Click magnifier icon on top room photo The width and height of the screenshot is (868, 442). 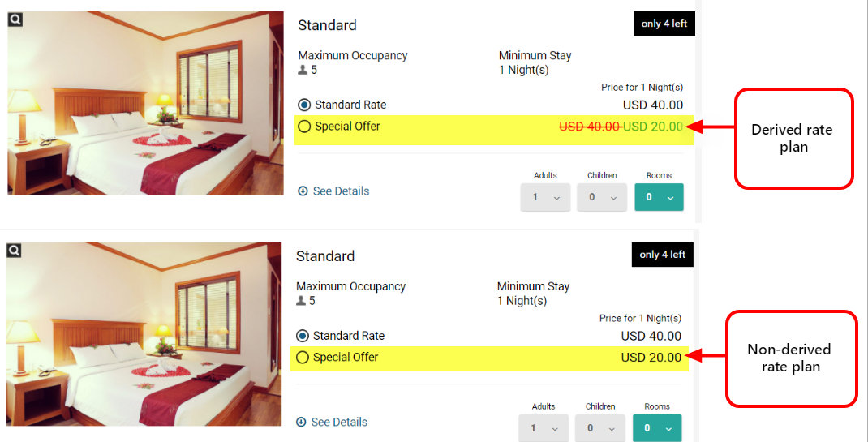tap(15, 19)
